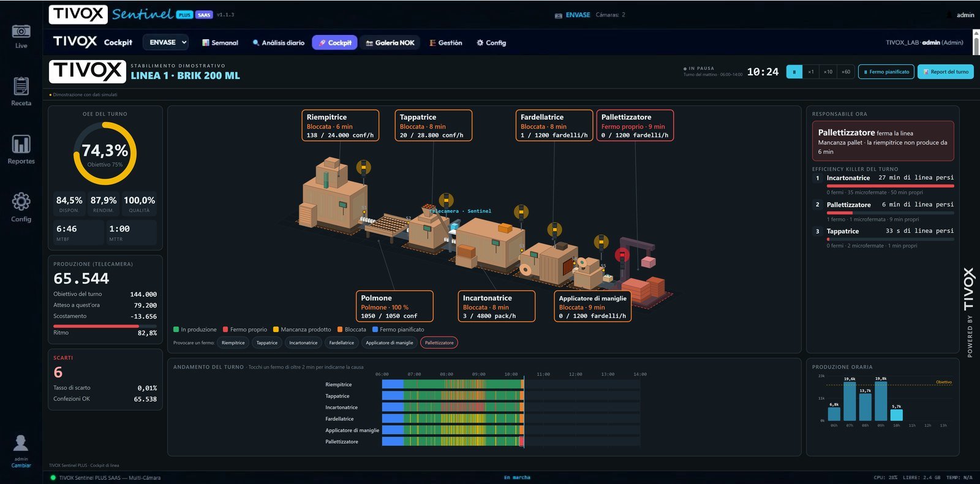Switch to the Semanal tab

(221, 43)
